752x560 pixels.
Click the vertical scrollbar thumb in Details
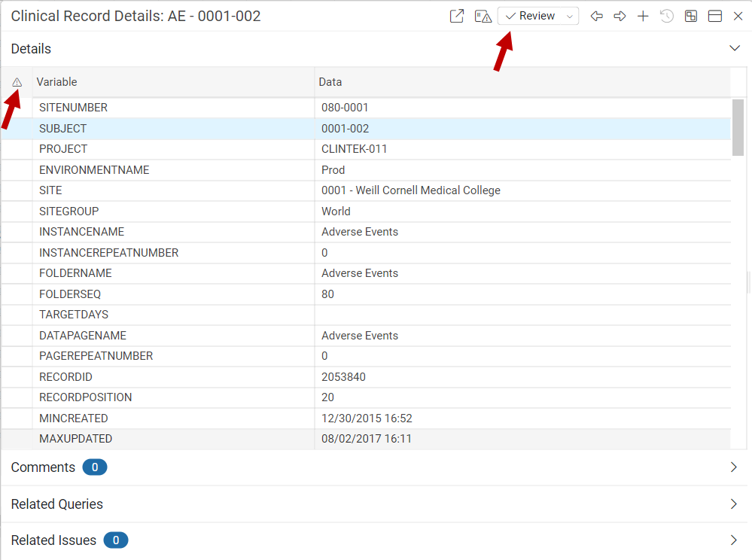coord(738,127)
